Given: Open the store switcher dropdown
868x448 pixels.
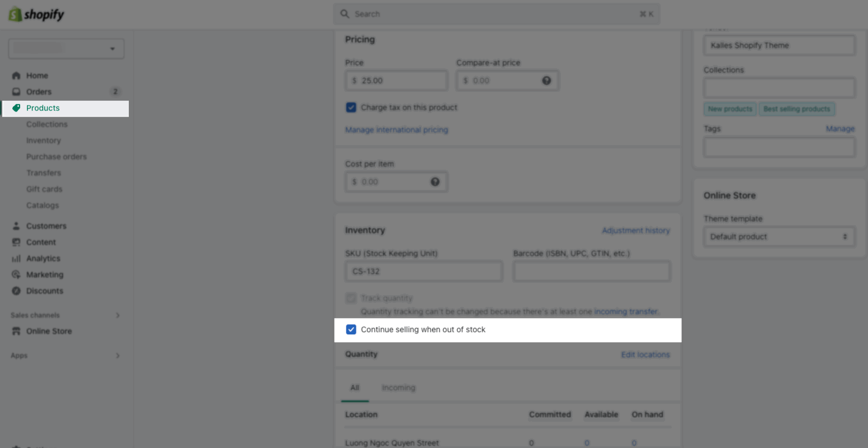Looking at the screenshot, I should [x=66, y=49].
